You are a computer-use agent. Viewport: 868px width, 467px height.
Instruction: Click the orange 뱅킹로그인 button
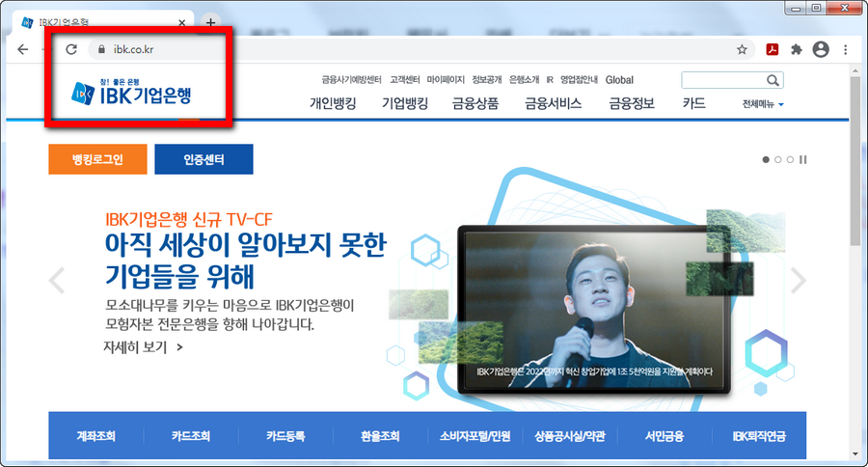(98, 159)
